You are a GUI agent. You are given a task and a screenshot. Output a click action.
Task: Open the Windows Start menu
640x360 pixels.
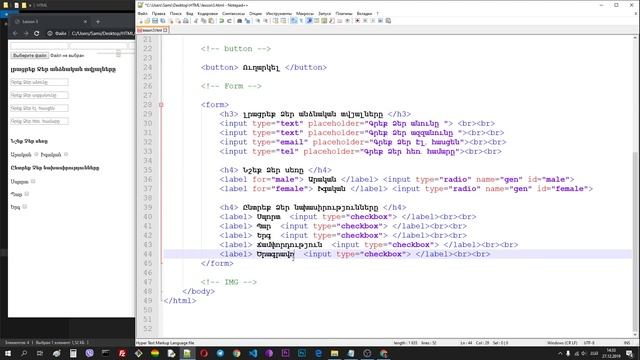coord(8,353)
